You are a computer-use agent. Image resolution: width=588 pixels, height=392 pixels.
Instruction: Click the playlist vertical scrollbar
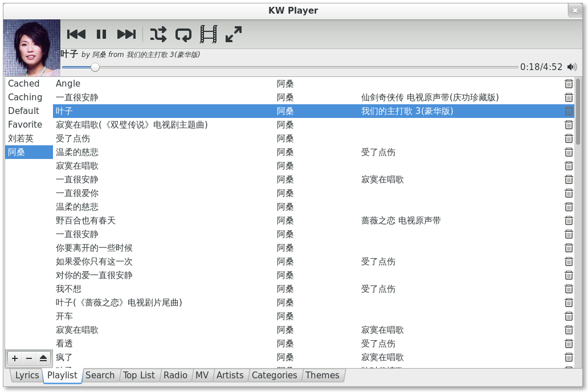pos(578,112)
